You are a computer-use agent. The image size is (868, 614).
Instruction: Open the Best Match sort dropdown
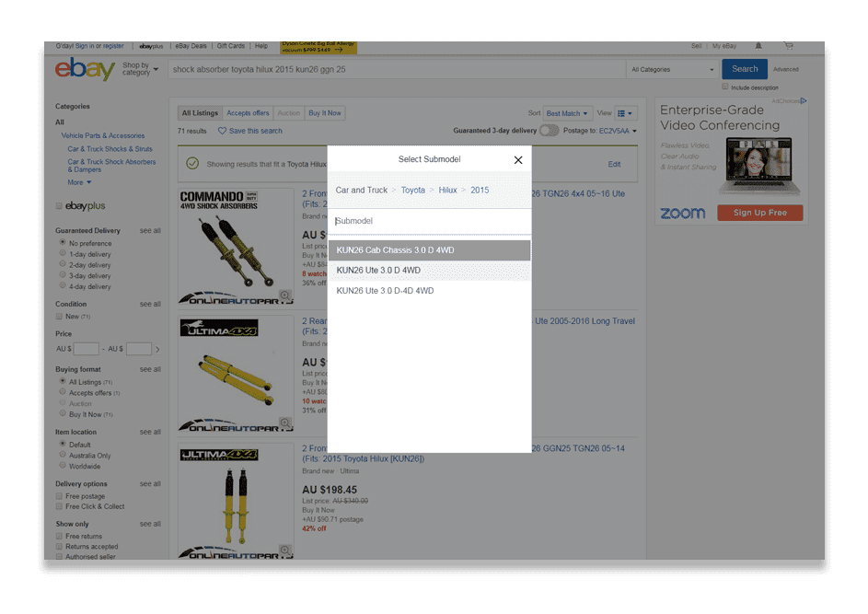(x=567, y=113)
